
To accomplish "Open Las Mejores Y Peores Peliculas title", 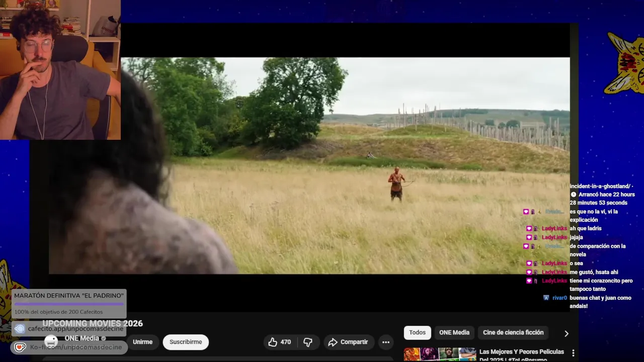I will pos(522,355).
